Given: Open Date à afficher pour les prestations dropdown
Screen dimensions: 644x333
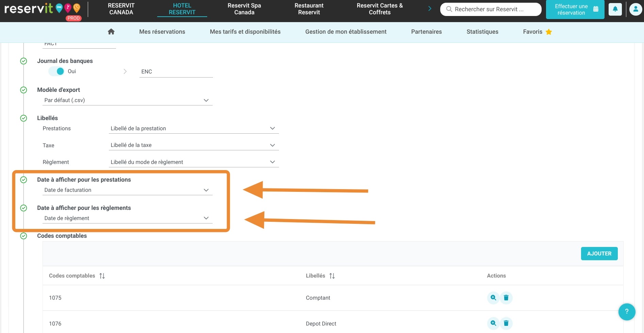Looking at the screenshot, I should 128,190.
